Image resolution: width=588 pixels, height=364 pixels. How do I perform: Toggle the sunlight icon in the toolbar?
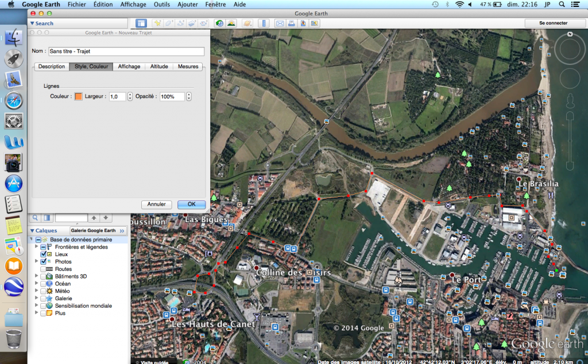231,24
